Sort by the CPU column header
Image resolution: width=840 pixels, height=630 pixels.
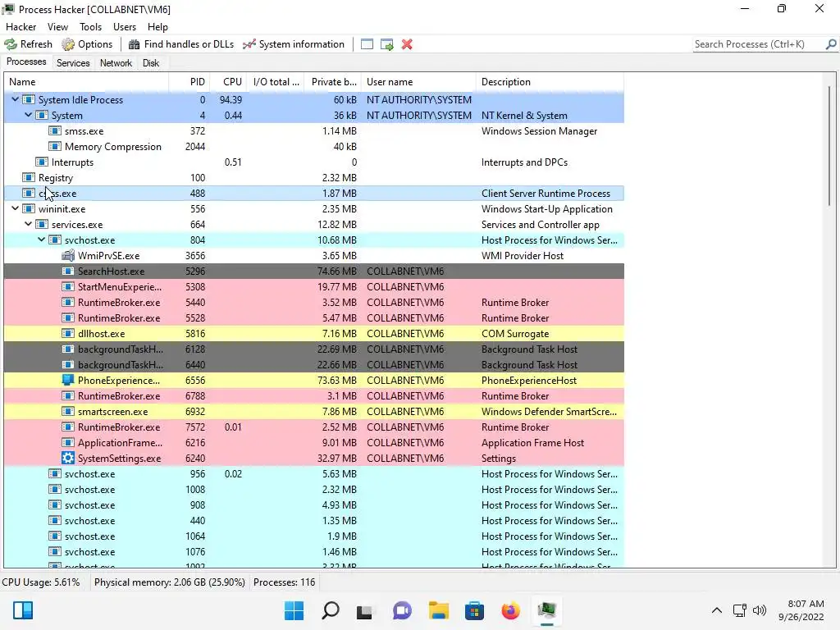coord(228,82)
